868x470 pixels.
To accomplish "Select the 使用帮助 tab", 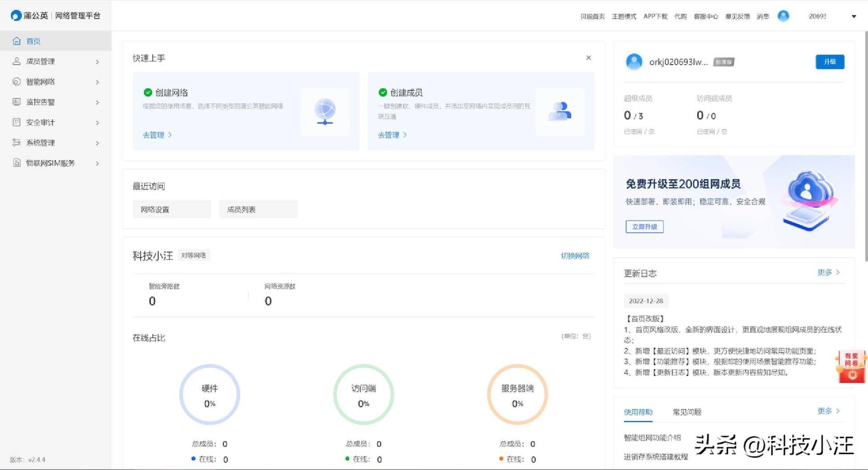I will click(638, 412).
